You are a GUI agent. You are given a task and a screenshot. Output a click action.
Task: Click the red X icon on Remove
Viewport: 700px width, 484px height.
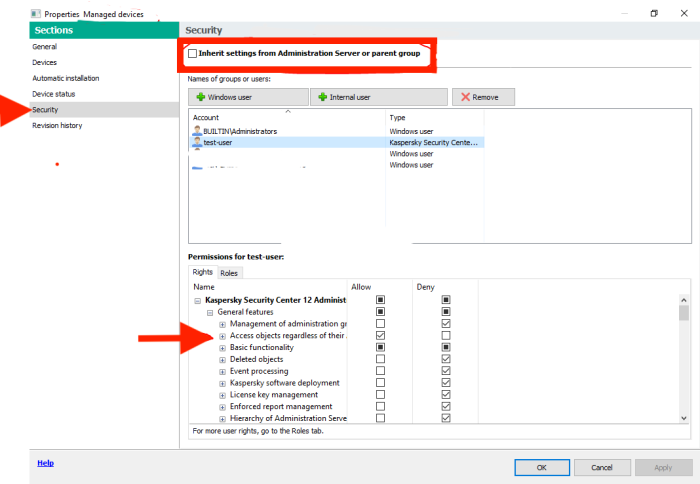pyautogui.click(x=465, y=97)
